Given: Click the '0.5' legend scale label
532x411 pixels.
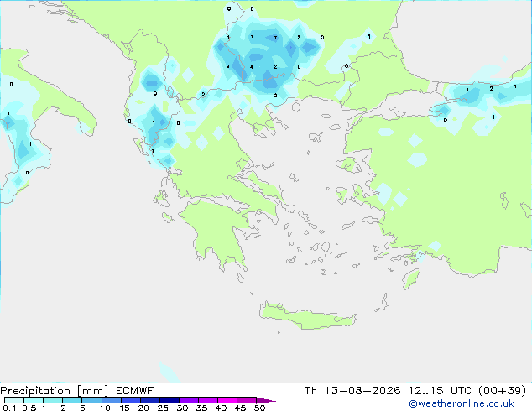Looking at the screenshot, I should (x=29, y=408).
